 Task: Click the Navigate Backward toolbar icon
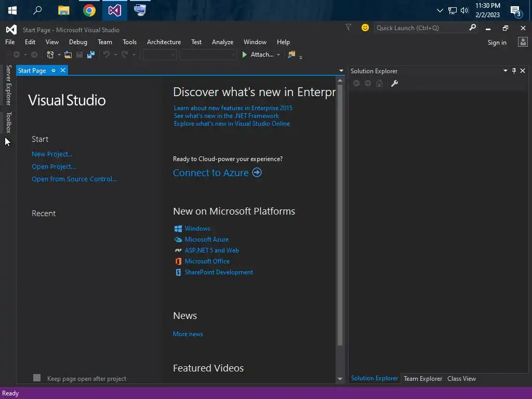pyautogui.click(x=16, y=55)
